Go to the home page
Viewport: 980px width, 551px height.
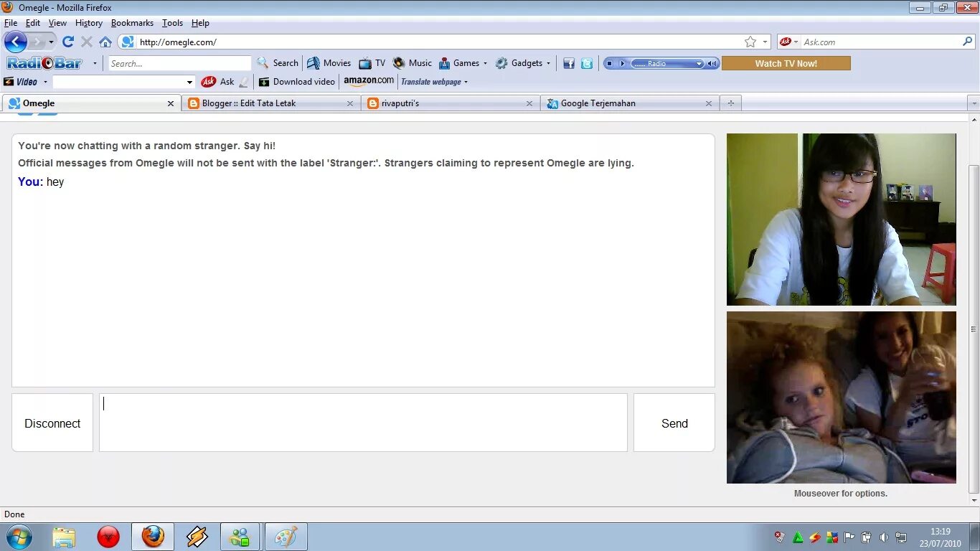click(x=105, y=42)
